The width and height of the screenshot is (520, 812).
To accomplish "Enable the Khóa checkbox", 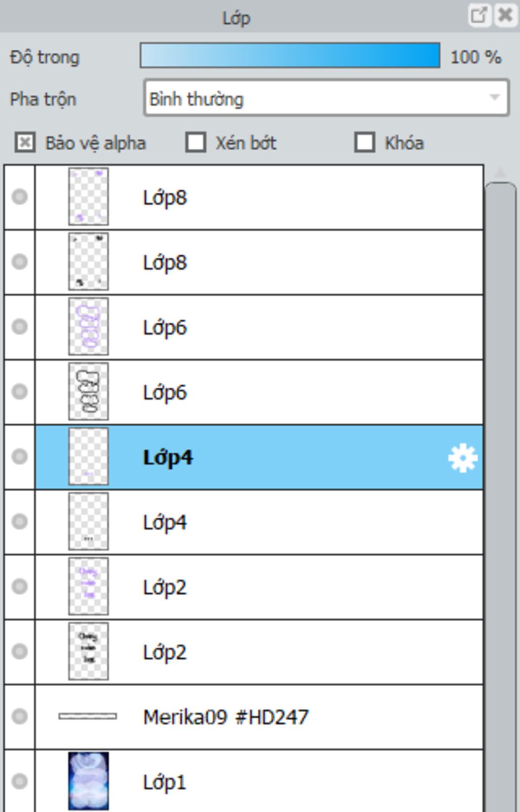I will 365,143.
